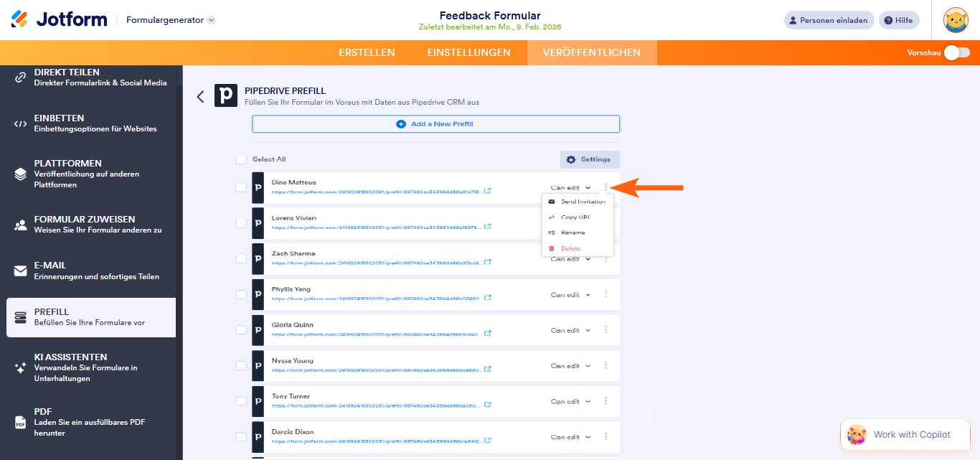
Task: Click the Pipedrive icon next to Nyssa Young
Action: 258,365
